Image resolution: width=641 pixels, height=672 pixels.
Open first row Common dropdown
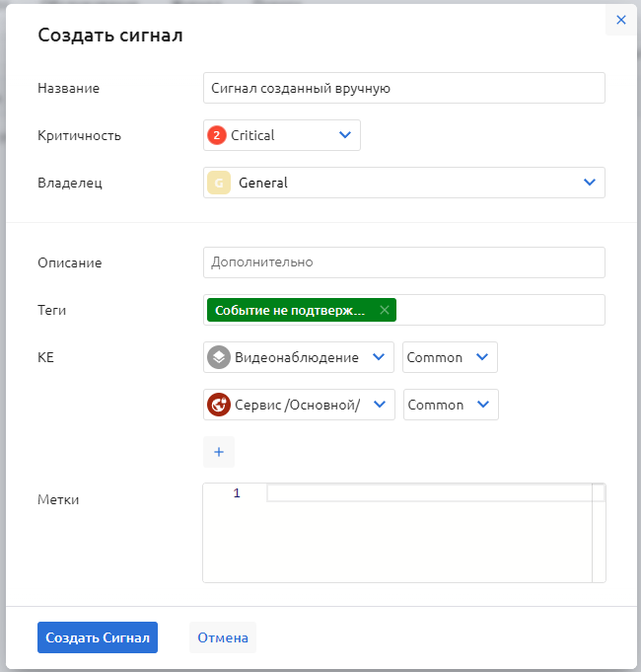pos(481,357)
